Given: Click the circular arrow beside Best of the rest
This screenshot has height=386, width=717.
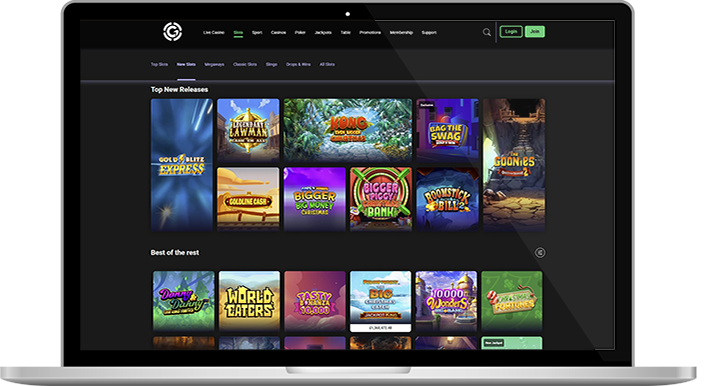Looking at the screenshot, I should [x=540, y=252].
